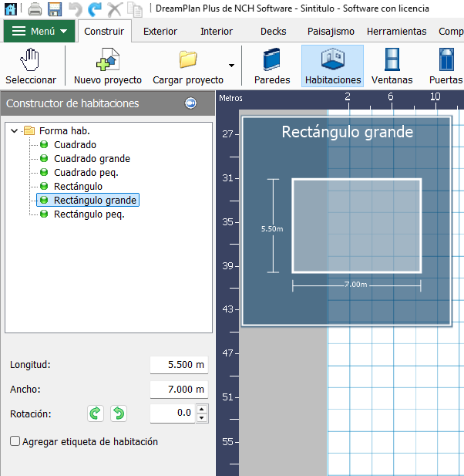Switch to the Paisajismo tab

(331, 32)
